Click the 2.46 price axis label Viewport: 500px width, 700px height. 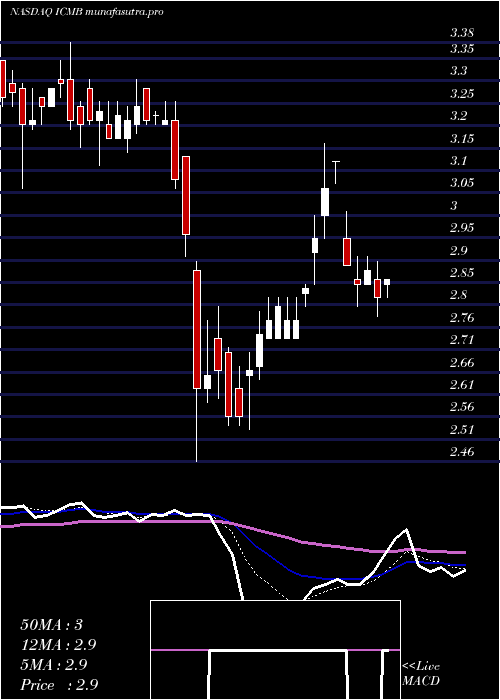[462, 452]
